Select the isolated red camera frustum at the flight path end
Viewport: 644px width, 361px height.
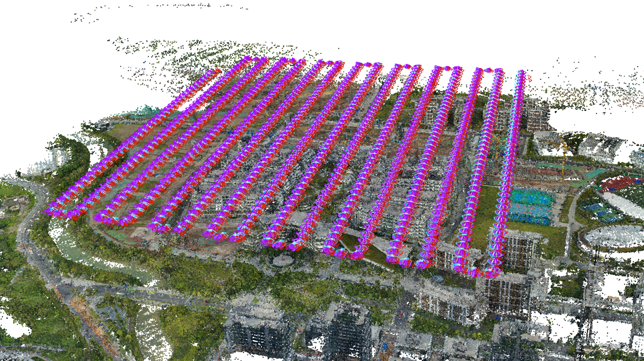pyautogui.click(x=530, y=78)
